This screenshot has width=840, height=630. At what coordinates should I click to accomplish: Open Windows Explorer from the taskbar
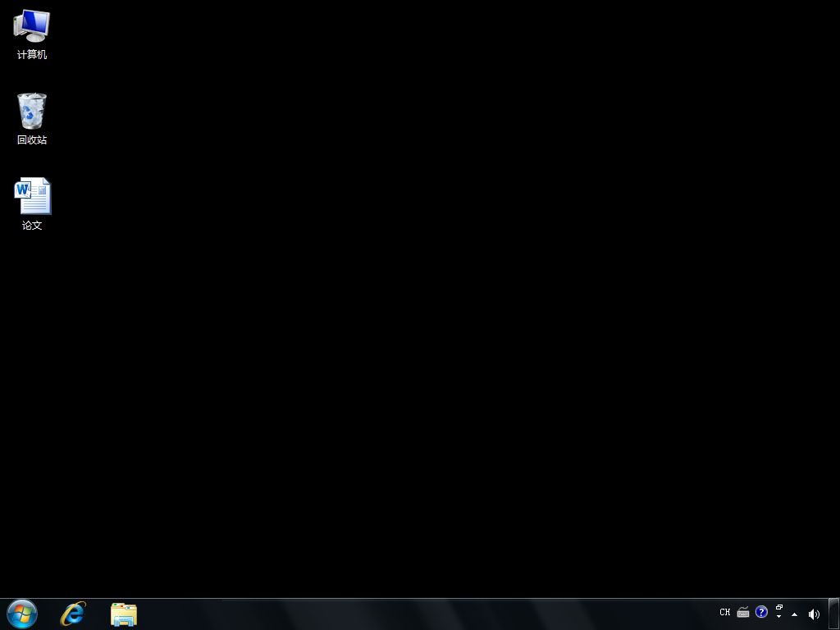click(x=124, y=614)
